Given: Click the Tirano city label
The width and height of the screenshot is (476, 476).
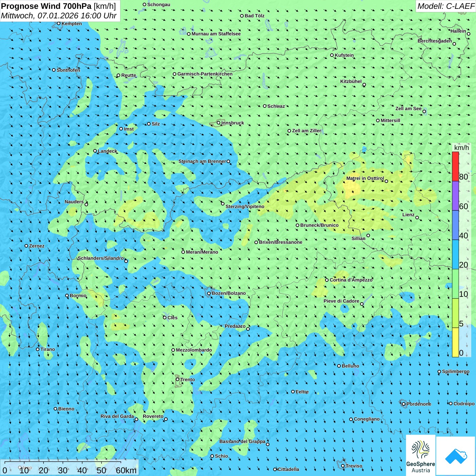Looking at the screenshot, I should (48, 349).
